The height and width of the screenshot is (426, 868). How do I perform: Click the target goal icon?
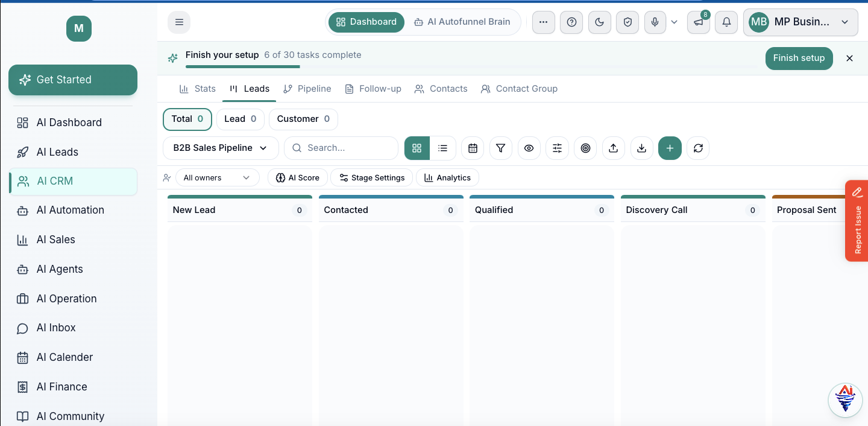point(585,148)
